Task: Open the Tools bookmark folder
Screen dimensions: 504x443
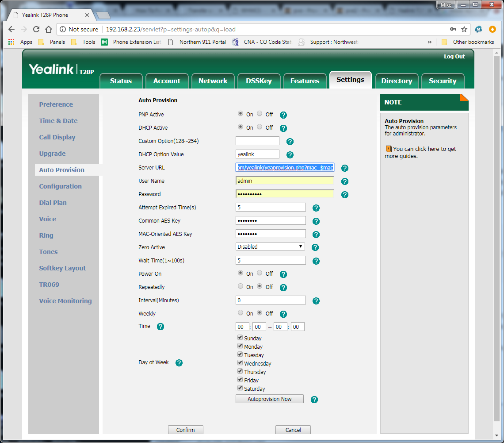Action: (x=83, y=42)
